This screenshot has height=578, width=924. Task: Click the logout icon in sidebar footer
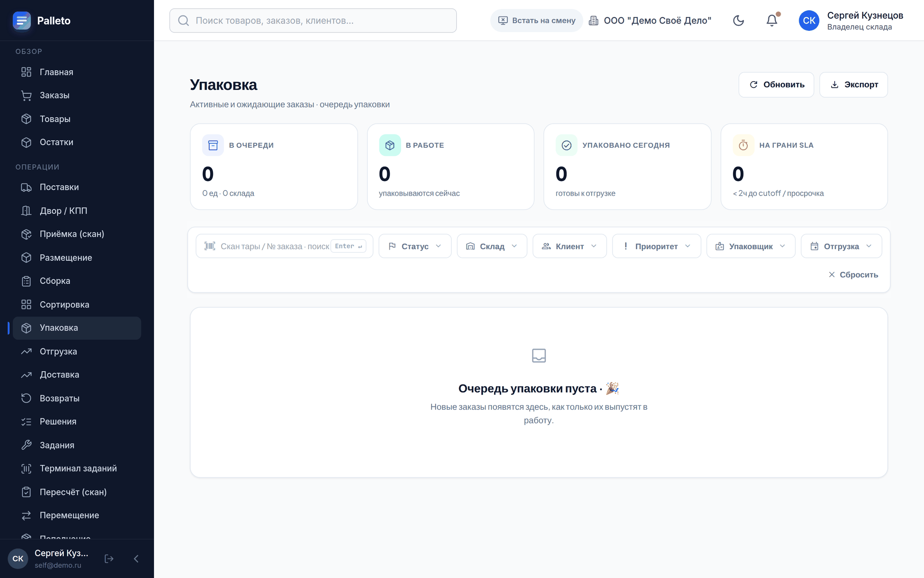pyautogui.click(x=109, y=558)
